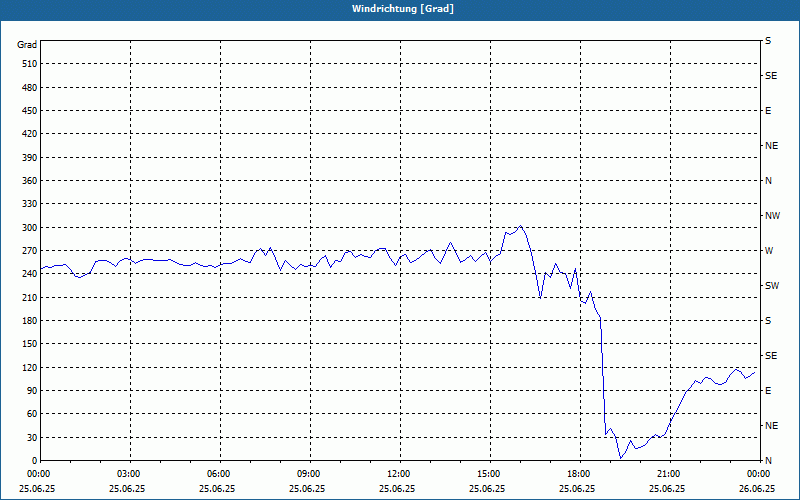This screenshot has width=800, height=500.
Task: Click the 18:00 time axis label
Action: pyautogui.click(x=578, y=474)
